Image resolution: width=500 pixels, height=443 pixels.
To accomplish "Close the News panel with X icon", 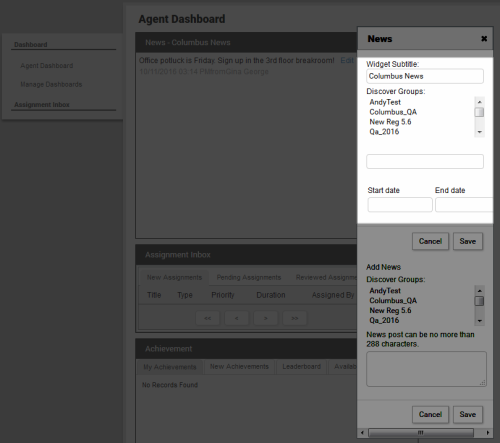I will click(484, 39).
